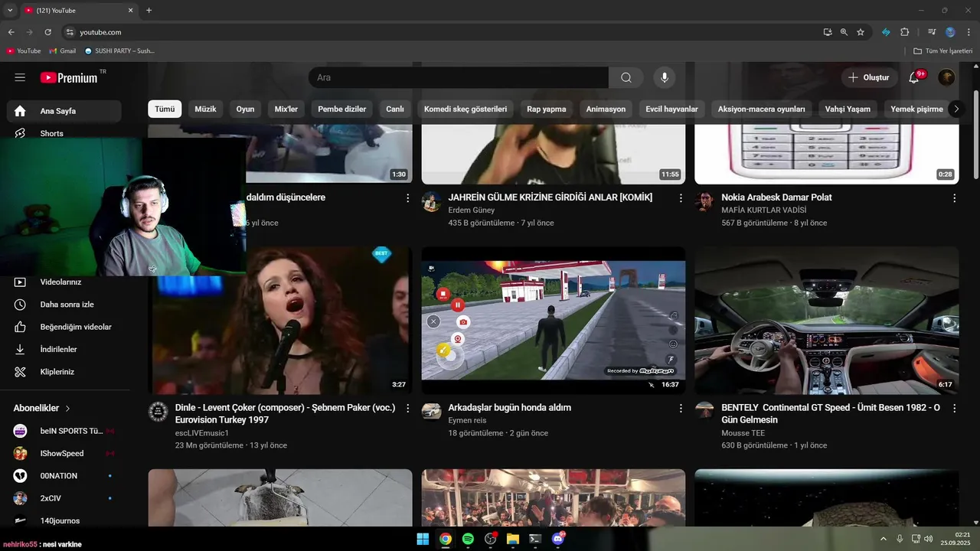Select the Canlı filter chip
980x551 pixels.
[x=395, y=109]
